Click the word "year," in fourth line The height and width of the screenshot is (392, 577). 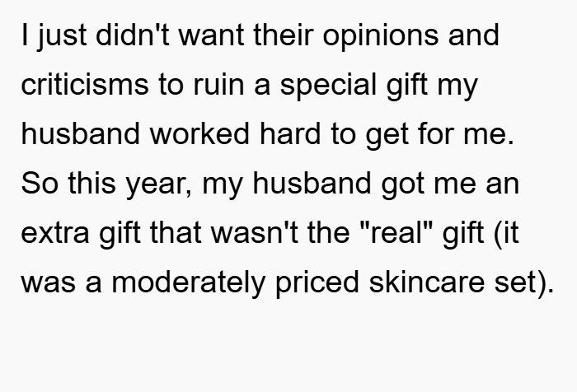(x=158, y=184)
